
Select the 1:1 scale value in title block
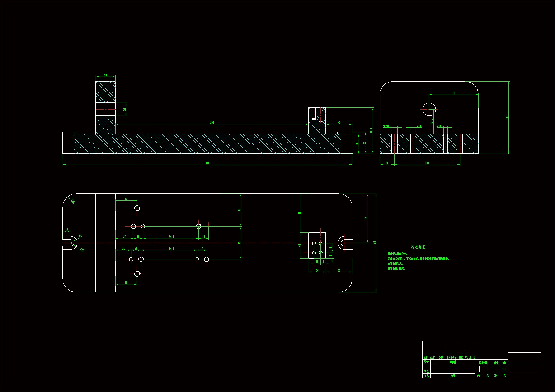tap(504, 369)
